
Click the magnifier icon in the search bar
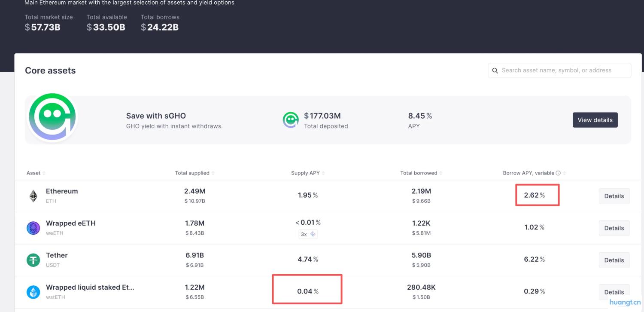click(495, 70)
